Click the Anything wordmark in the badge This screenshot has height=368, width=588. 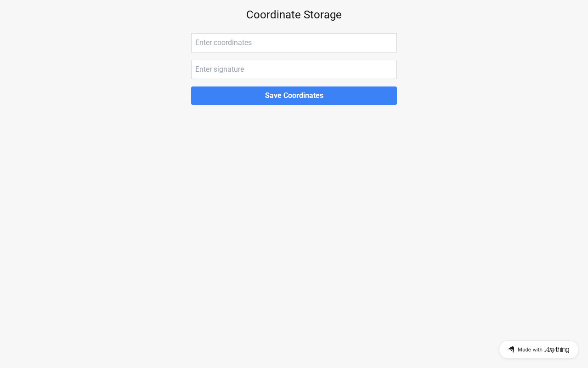(x=557, y=350)
